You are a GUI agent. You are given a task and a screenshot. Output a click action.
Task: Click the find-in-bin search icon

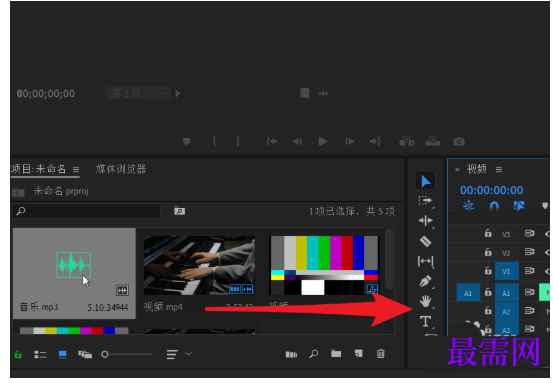click(179, 211)
